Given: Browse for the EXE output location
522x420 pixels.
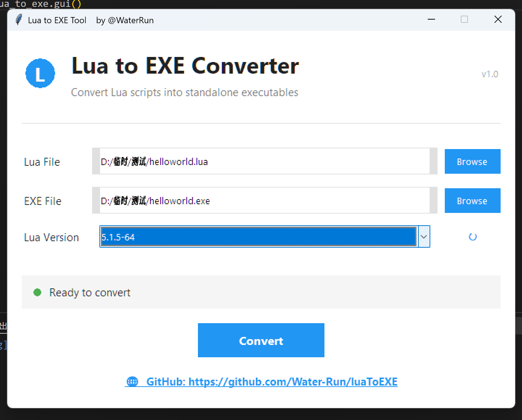Looking at the screenshot, I should (472, 201).
